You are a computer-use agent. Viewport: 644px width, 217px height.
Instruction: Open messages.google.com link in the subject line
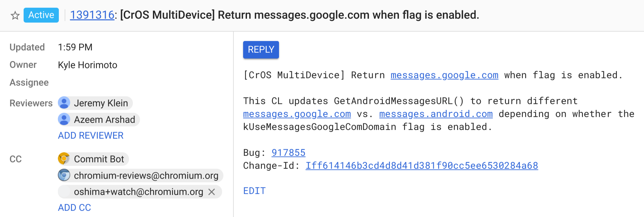point(444,75)
